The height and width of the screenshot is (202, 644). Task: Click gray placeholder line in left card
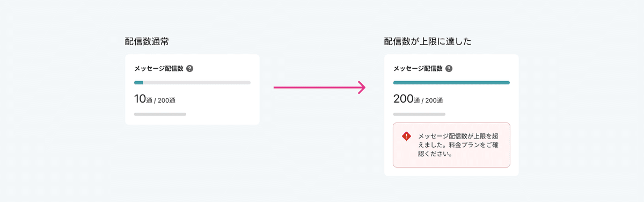point(160,114)
